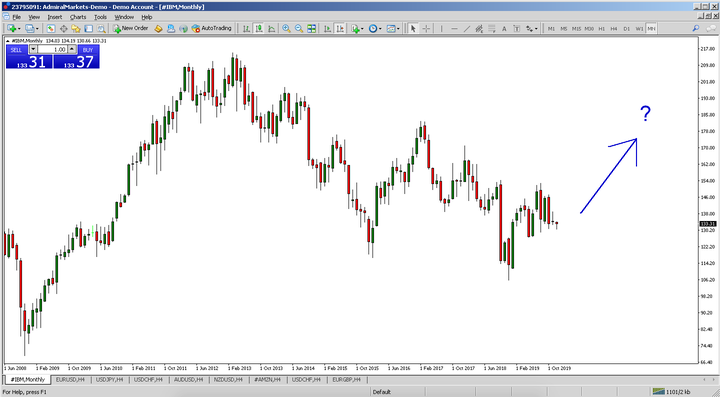
Task: Select the Crosshair cursor tool
Action: [x=426, y=28]
